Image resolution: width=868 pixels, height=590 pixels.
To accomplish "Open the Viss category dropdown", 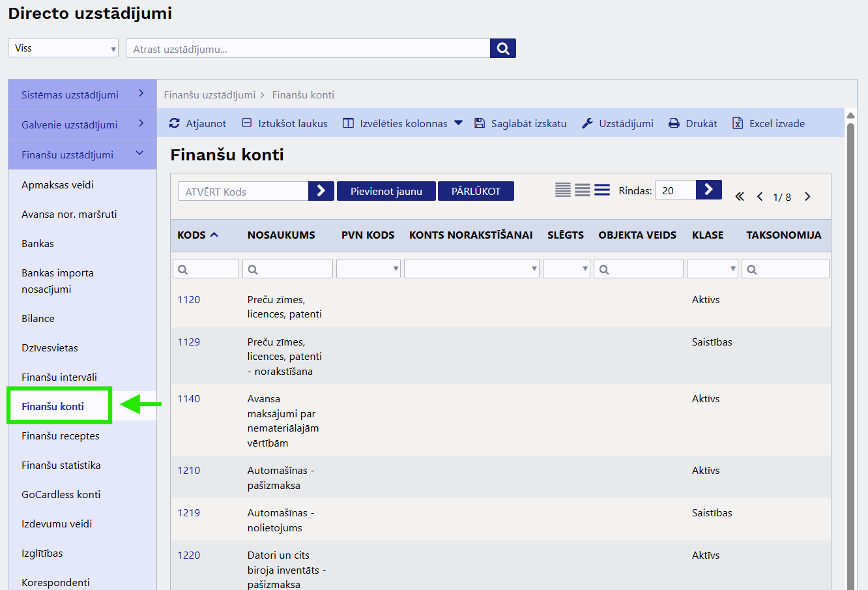I will tap(63, 48).
